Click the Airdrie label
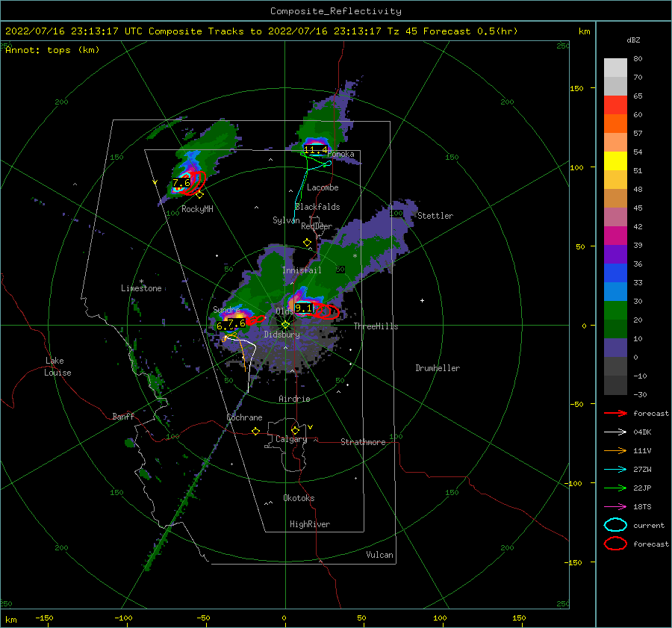The image size is (672, 628). pyautogui.click(x=294, y=399)
